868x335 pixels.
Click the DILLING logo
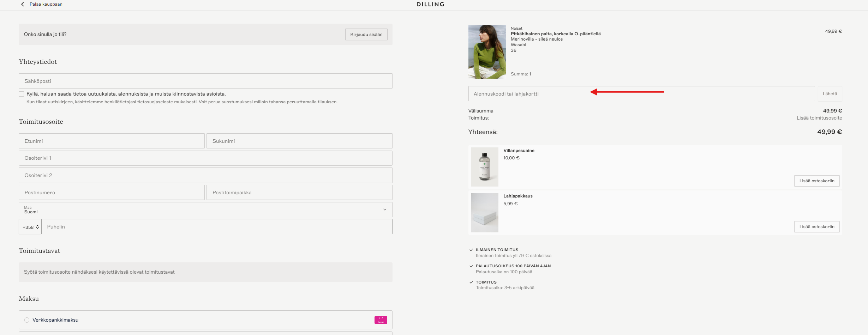pos(430,4)
